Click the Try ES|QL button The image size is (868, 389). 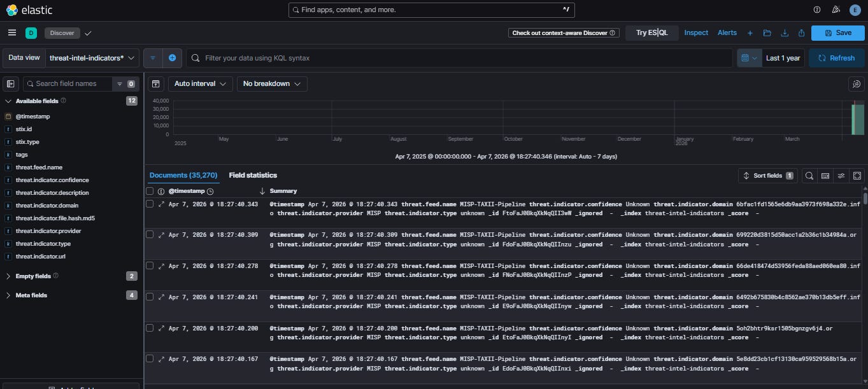tap(652, 32)
